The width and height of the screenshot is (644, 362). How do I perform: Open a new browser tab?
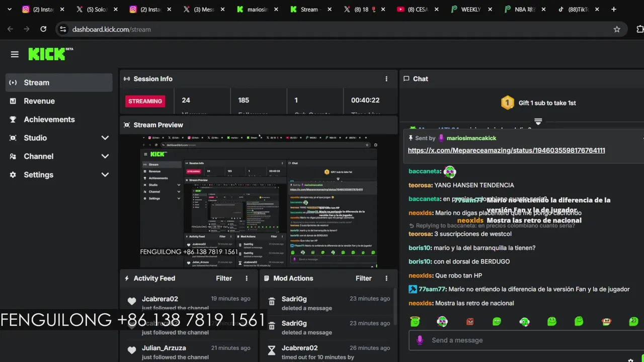(x=614, y=9)
